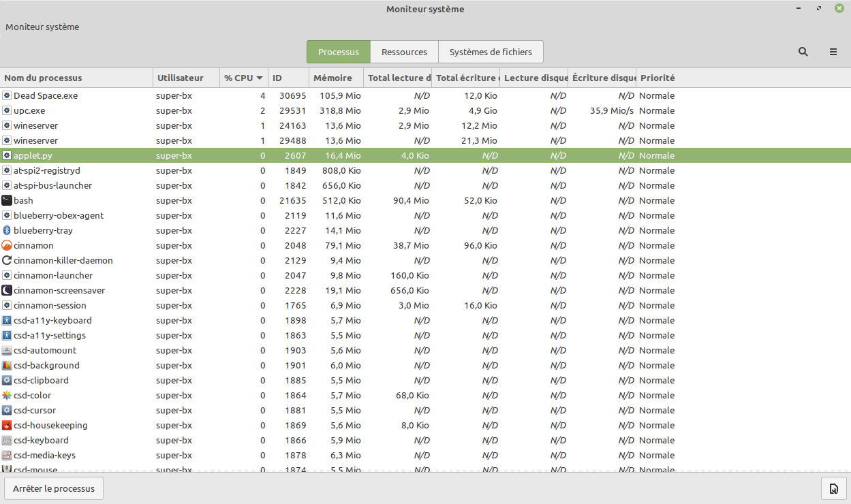Sort by % CPU column header
851x504 pixels.
pyautogui.click(x=243, y=78)
